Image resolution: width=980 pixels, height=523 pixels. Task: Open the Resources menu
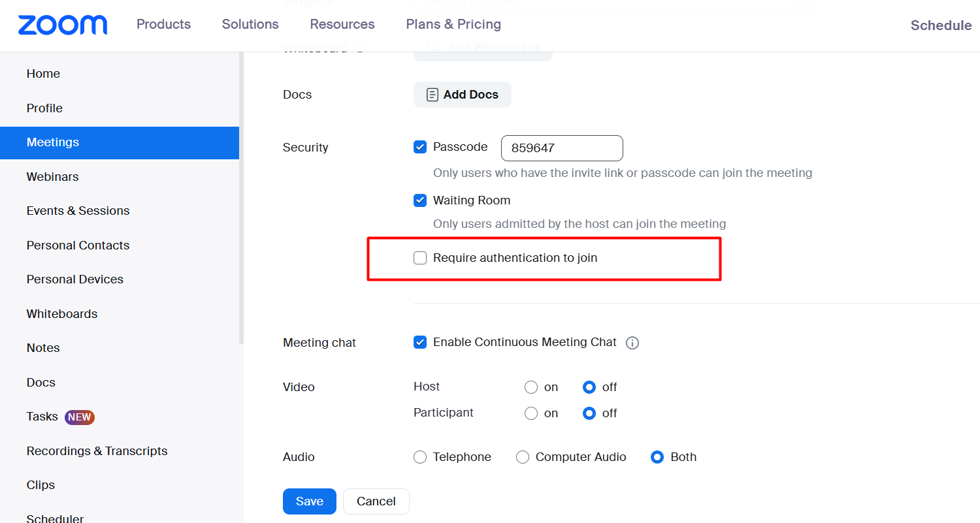[x=342, y=24]
